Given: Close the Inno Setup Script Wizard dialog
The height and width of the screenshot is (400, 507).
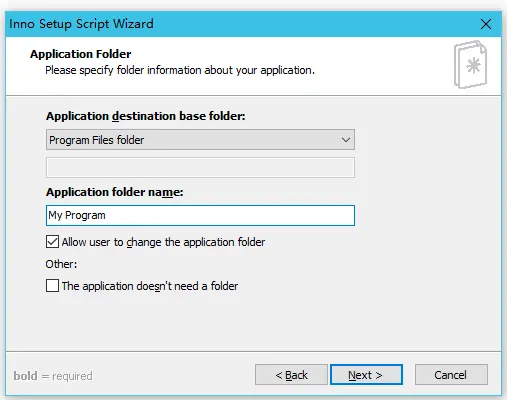Looking at the screenshot, I should click(486, 24).
